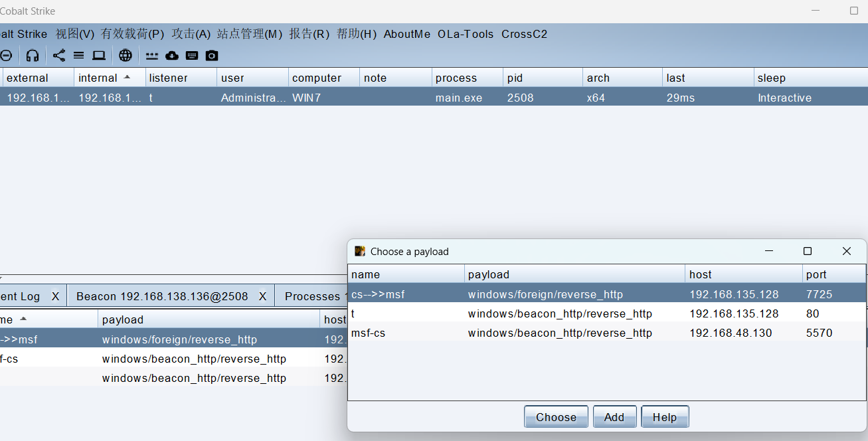Click the process column header

tap(468, 78)
